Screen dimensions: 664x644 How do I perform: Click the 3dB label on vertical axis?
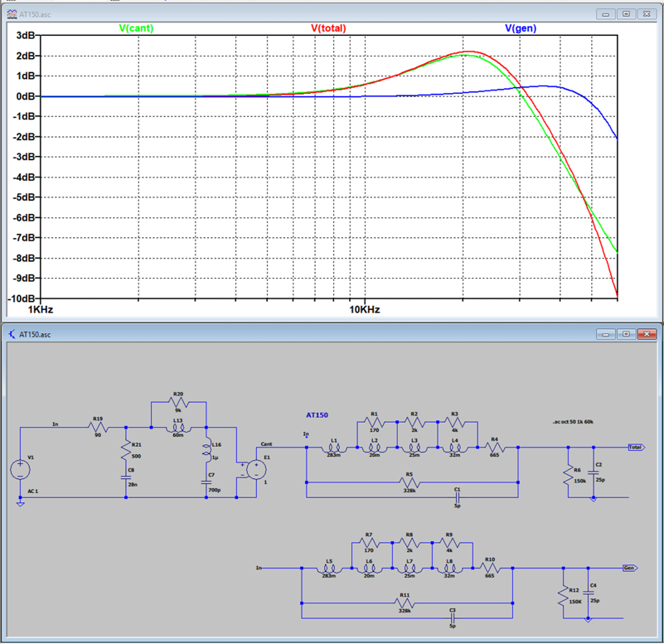click(x=25, y=35)
